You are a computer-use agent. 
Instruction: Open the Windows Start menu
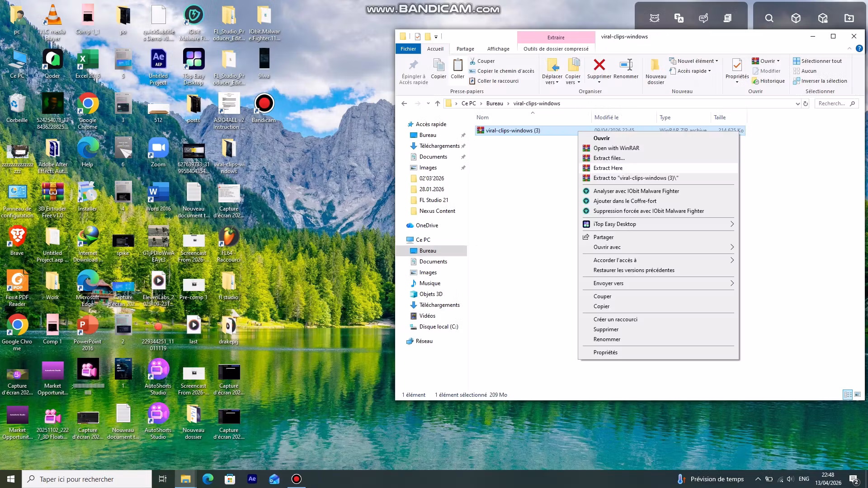click(11, 479)
